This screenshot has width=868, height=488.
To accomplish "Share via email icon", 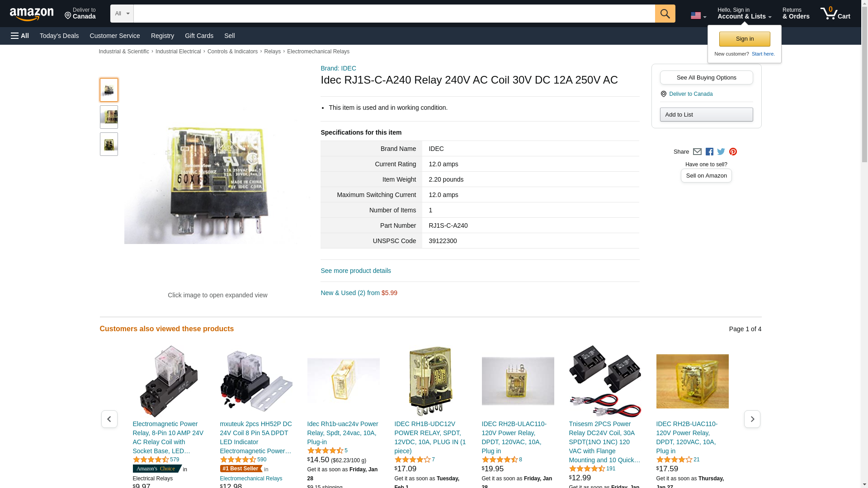I will click(697, 152).
